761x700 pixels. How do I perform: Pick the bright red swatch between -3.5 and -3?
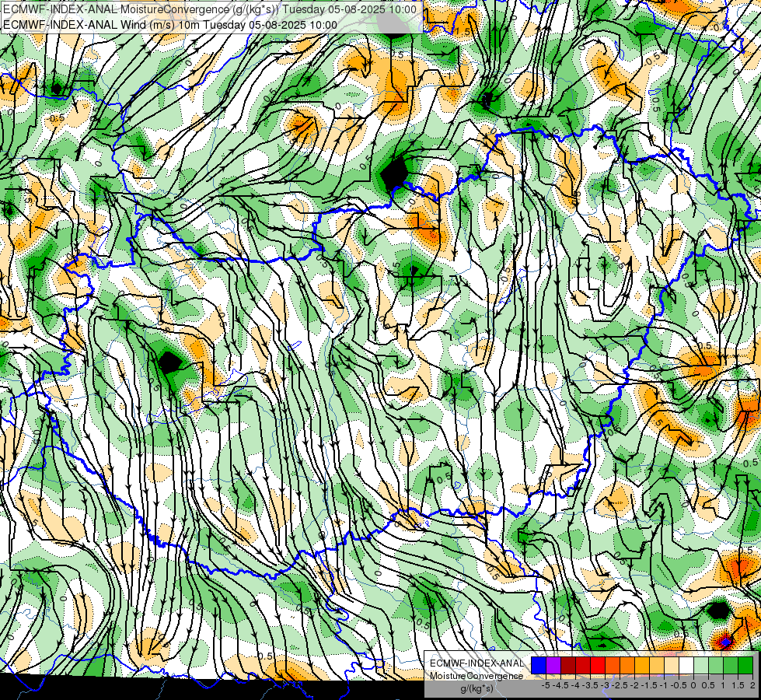[598, 666]
